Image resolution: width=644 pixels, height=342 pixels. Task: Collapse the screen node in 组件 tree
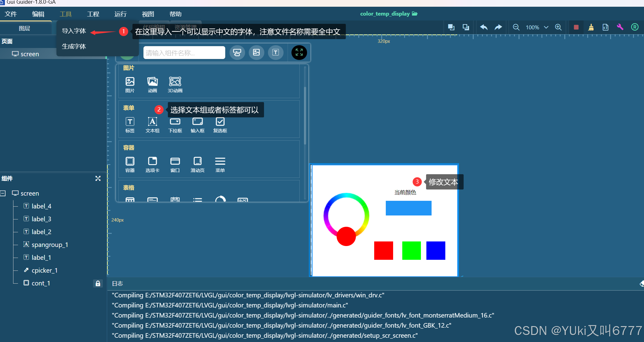pyautogui.click(x=3, y=193)
